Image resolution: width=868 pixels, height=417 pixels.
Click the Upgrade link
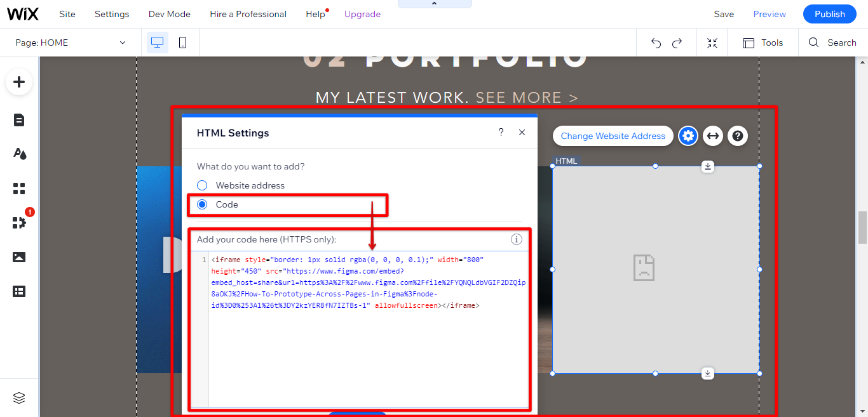[362, 14]
